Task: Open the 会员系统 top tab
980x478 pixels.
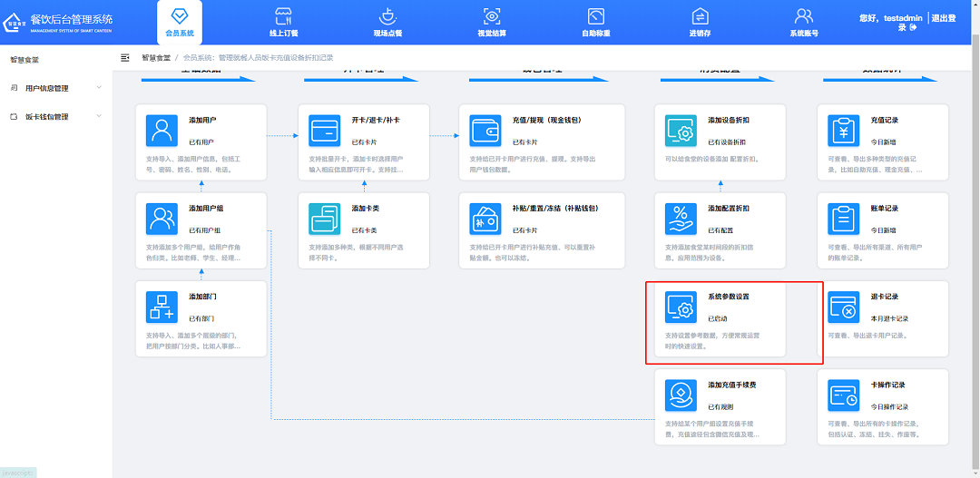Action: (180, 23)
